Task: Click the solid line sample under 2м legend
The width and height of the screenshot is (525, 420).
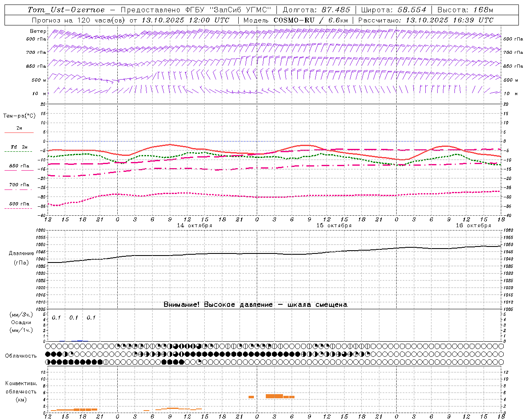Action: coord(19,133)
